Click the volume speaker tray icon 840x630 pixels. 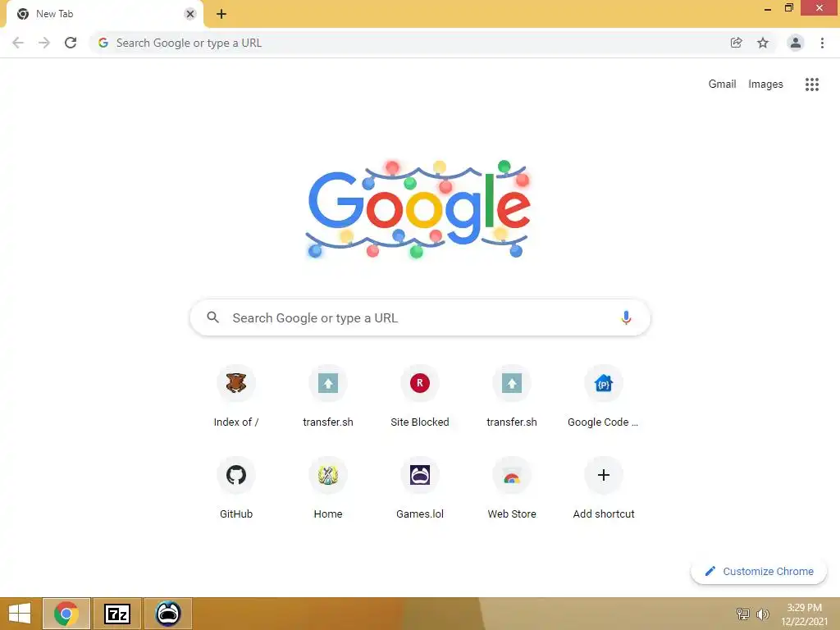pyautogui.click(x=763, y=614)
